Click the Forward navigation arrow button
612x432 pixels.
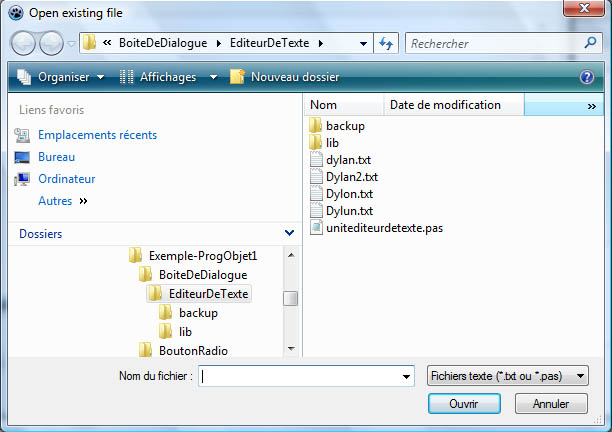(52, 43)
